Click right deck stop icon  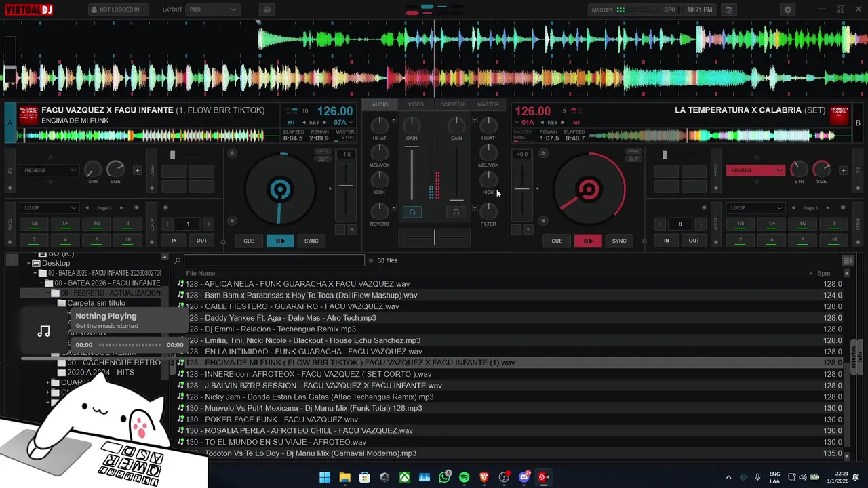click(x=542, y=220)
